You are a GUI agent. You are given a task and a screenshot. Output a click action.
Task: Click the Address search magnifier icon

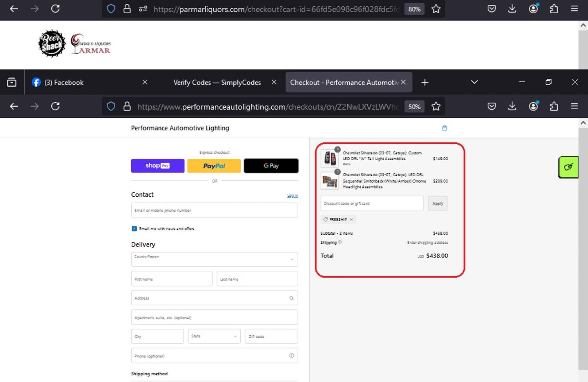click(291, 298)
